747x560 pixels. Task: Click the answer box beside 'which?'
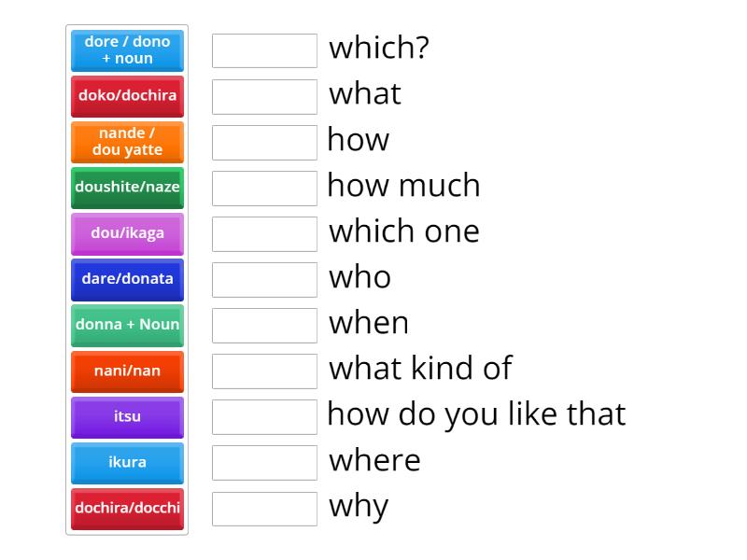click(x=264, y=50)
